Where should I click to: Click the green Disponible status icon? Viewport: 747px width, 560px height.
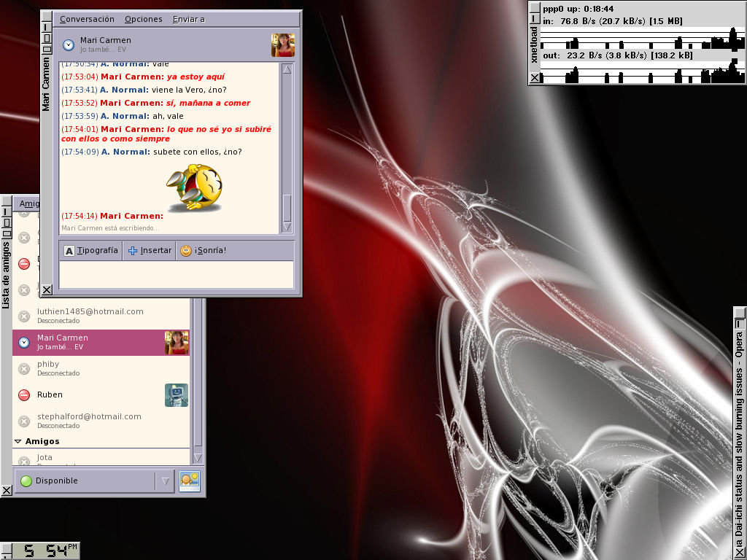coord(26,481)
